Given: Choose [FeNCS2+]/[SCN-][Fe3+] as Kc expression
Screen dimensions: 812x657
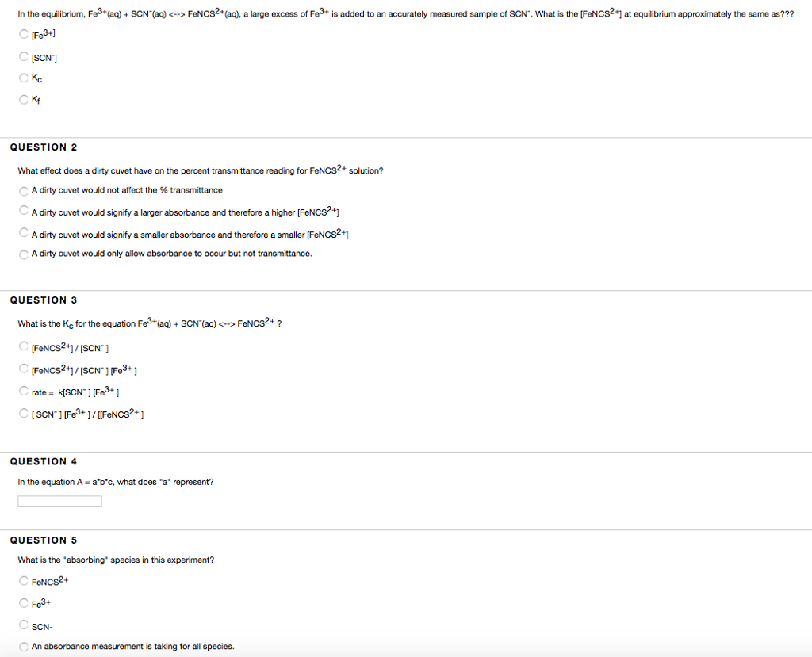Looking at the screenshot, I should click(24, 369).
